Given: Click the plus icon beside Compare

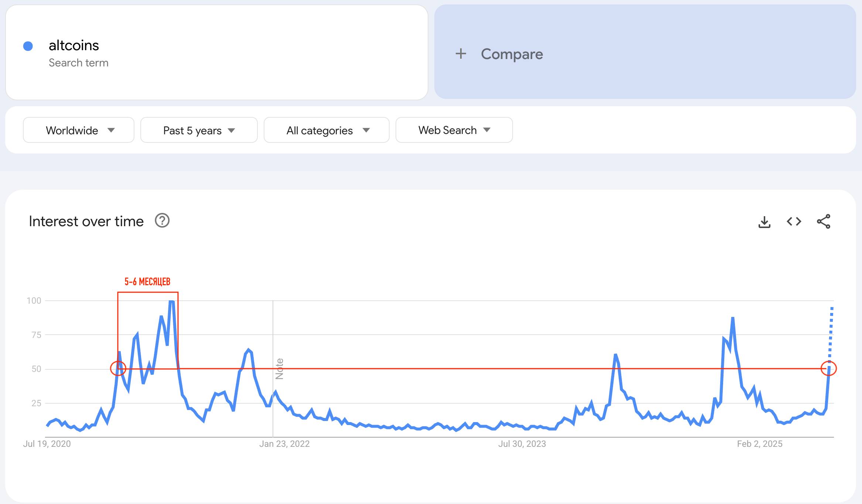Looking at the screenshot, I should [x=461, y=54].
